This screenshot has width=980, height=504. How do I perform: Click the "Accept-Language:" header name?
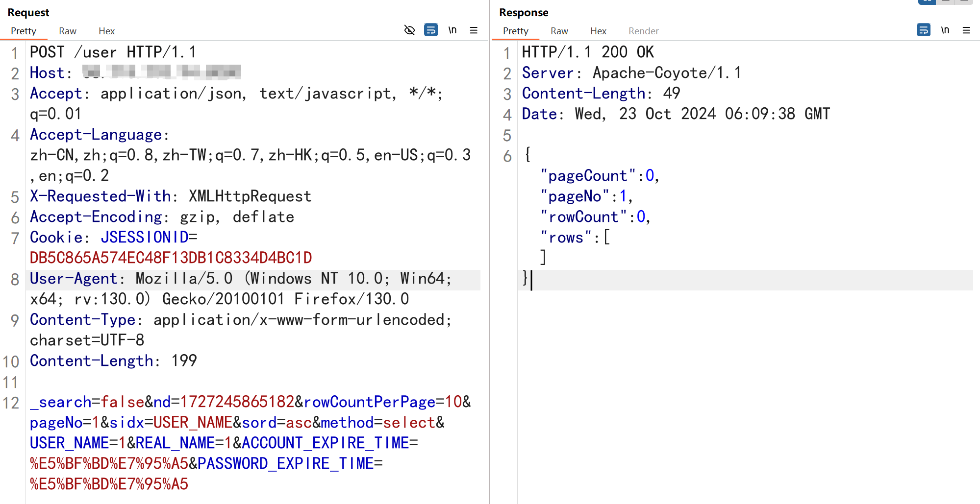click(100, 134)
